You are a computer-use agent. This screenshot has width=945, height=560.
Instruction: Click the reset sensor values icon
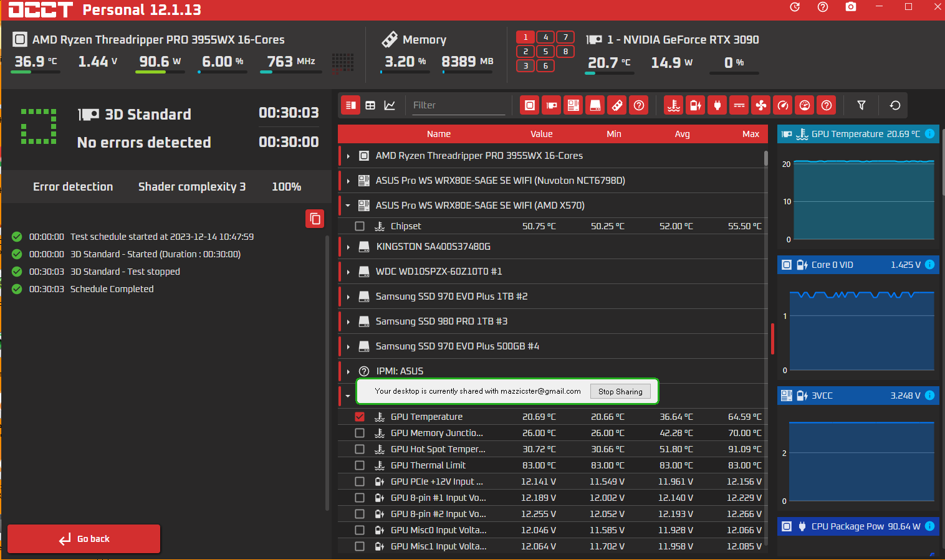895,105
